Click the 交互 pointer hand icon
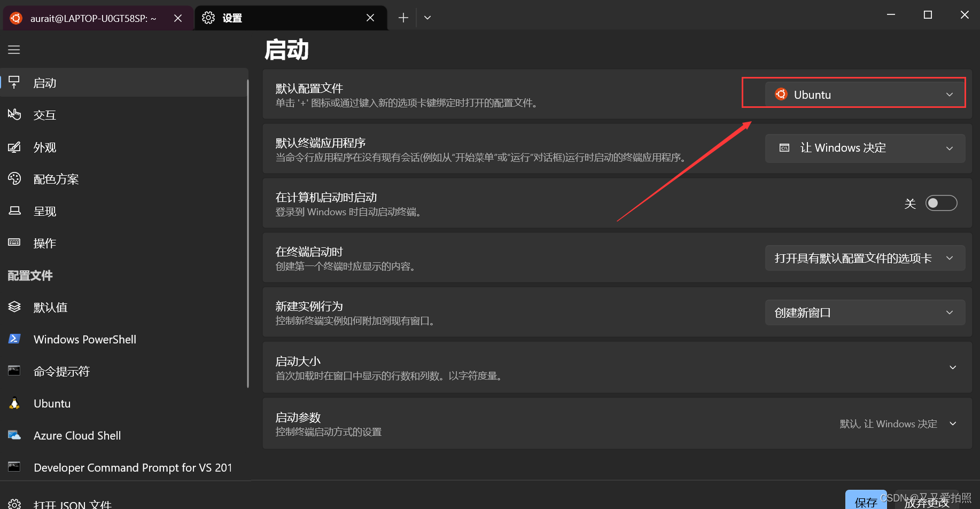 click(x=14, y=114)
